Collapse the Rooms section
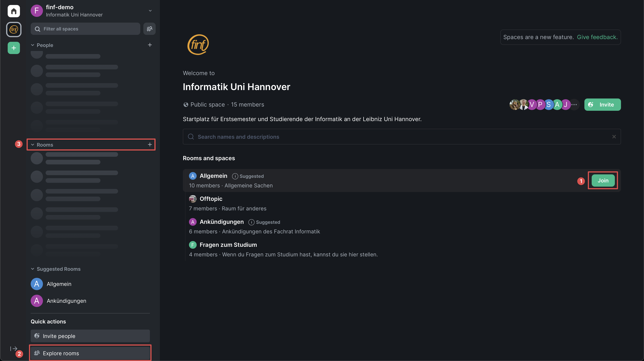This screenshot has height=361, width=644. point(33,145)
